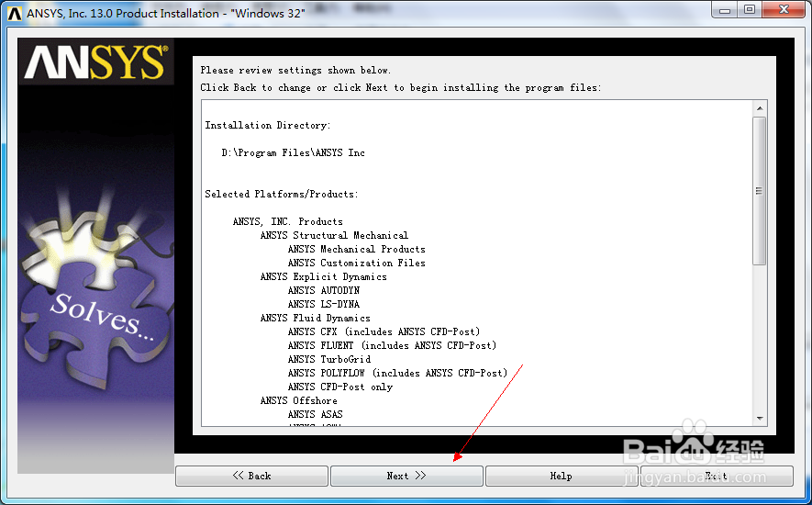The width and height of the screenshot is (812, 505).
Task: Go back with the << Back button
Action: (x=251, y=476)
